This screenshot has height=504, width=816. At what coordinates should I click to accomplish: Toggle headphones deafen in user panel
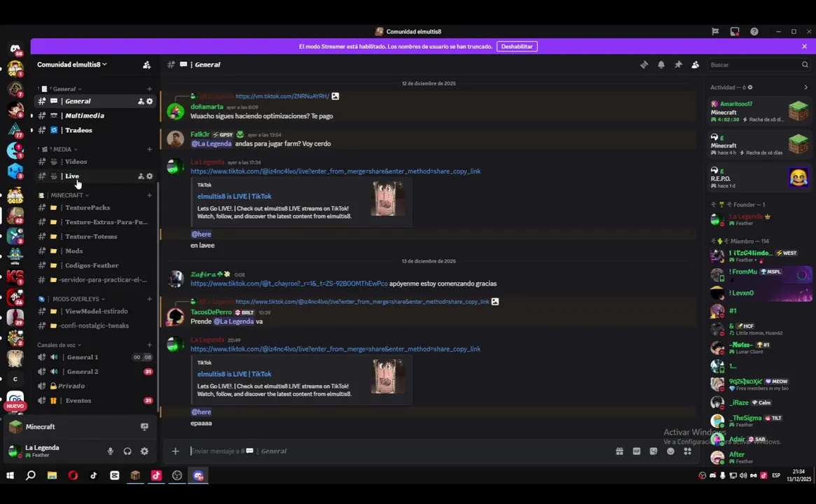[127, 451]
